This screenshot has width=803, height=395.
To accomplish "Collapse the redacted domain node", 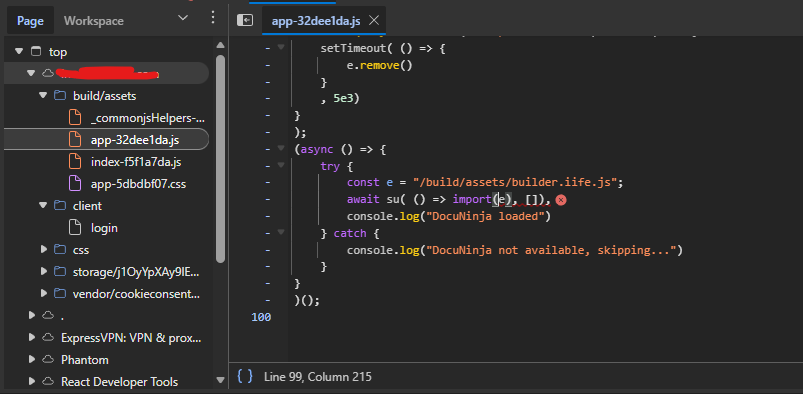I will click(x=32, y=73).
